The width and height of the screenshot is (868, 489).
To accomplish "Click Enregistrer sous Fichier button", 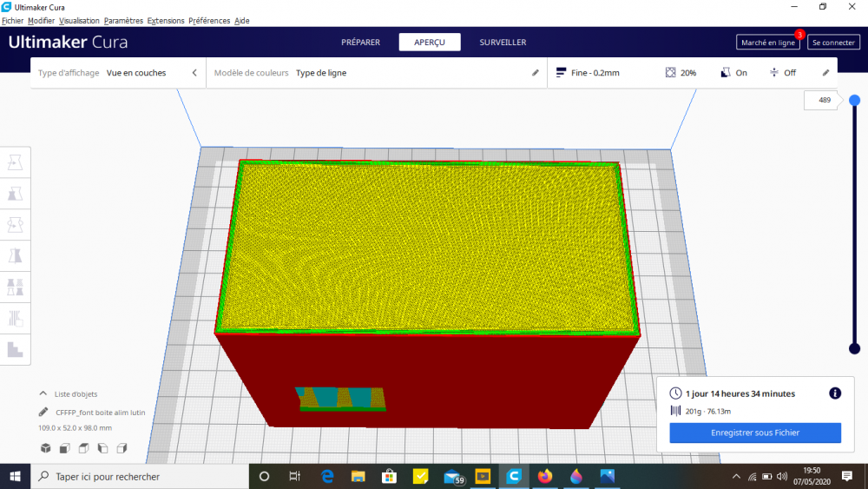I will coord(755,433).
